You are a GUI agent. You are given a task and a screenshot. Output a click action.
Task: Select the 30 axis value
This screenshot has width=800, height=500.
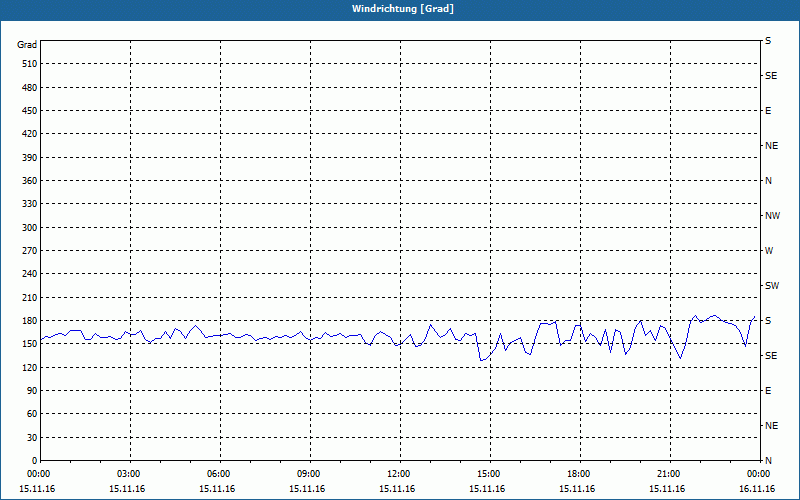click(32, 438)
